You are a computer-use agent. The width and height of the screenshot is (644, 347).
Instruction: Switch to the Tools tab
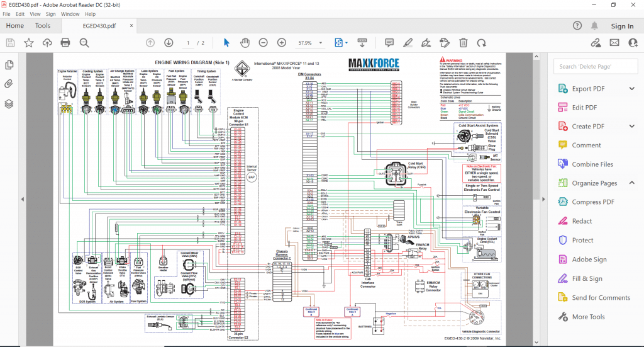(43, 25)
